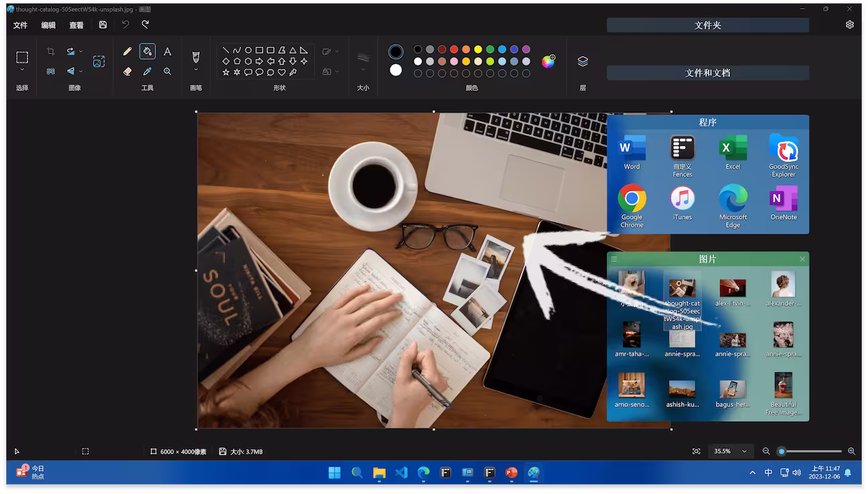This screenshot has height=494, width=868.
Task: Open the edit colors wheel
Action: coord(548,62)
